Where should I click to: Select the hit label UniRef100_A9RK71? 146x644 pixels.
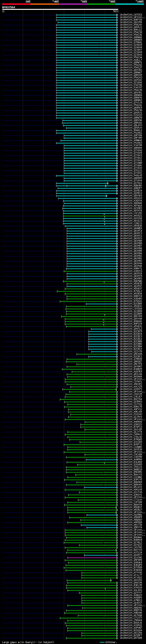(131, 268)
